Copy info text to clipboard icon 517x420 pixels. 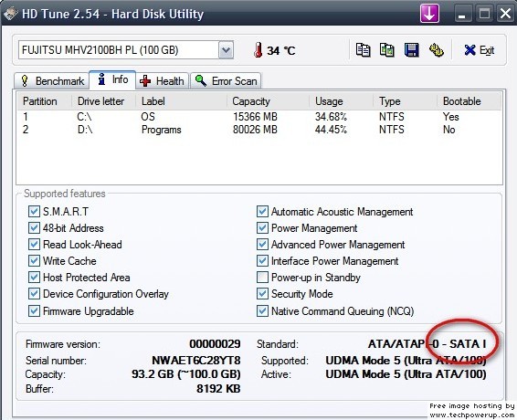tap(363, 50)
